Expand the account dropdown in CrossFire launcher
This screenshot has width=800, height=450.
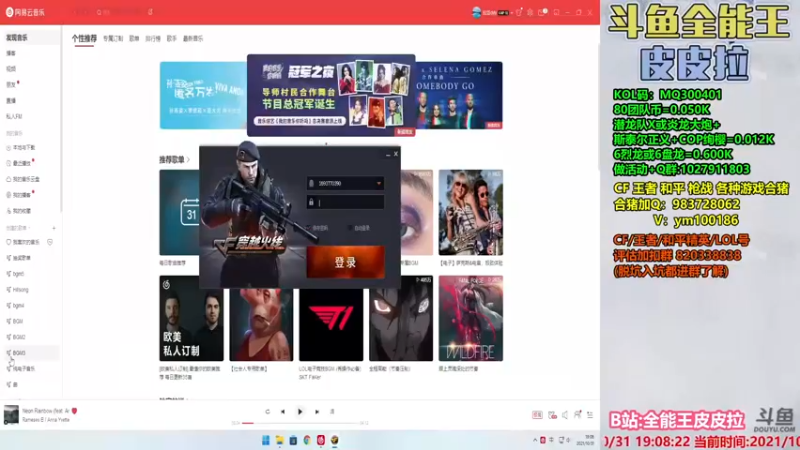379,184
